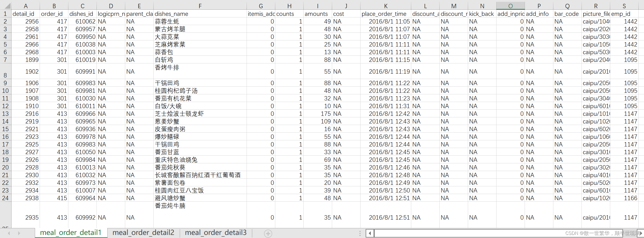Switch to meal_order_detail2 sheet tab
644x238 pixels.
[143, 233]
